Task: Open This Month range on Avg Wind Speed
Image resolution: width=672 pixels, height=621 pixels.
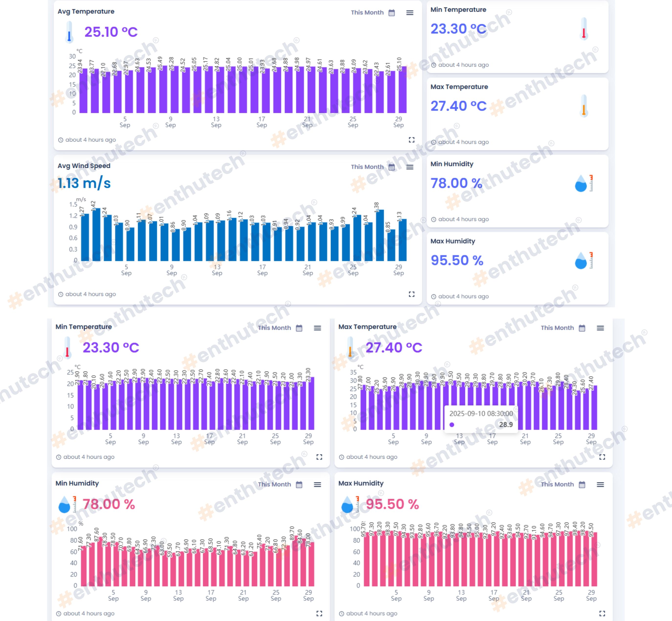Action: tap(367, 167)
